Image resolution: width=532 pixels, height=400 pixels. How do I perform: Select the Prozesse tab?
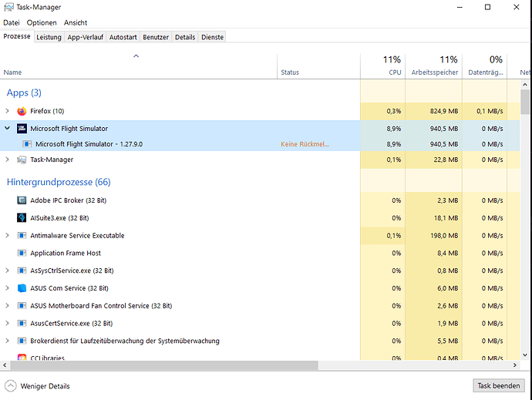pos(17,36)
